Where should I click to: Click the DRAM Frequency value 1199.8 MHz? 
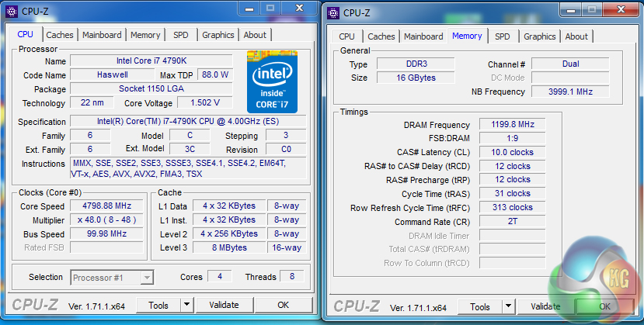coord(513,124)
